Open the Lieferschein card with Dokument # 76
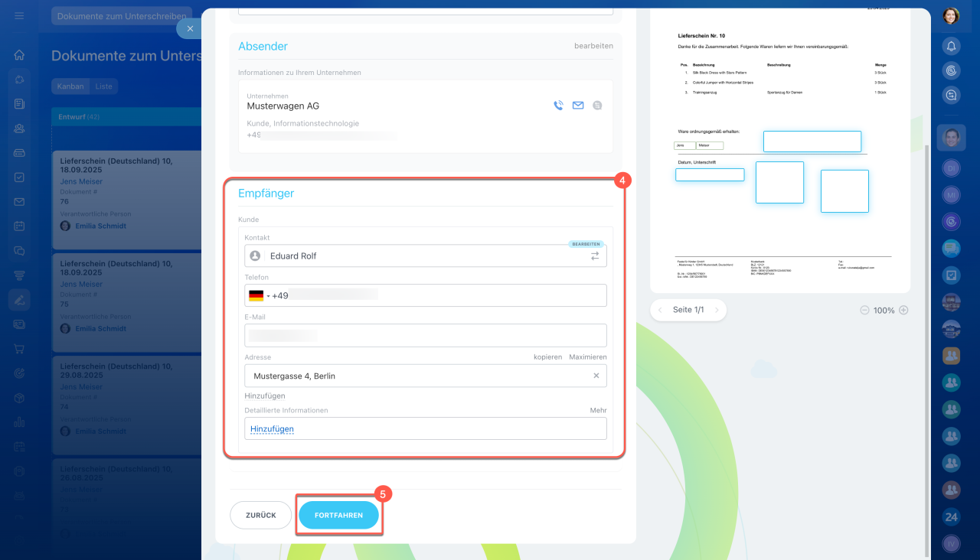This screenshot has width=980, height=560. tap(126, 200)
